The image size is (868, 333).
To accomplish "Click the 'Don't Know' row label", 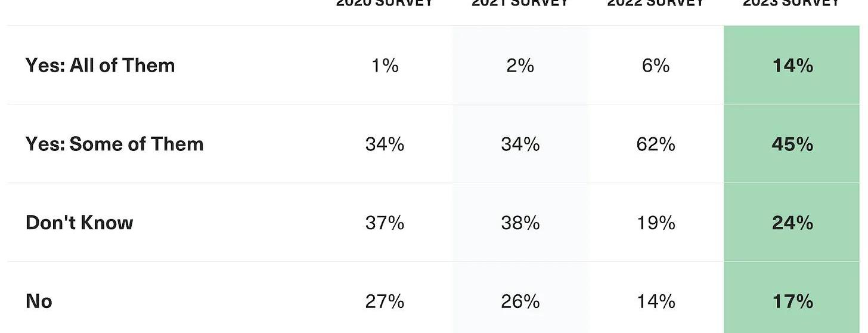I will pos(79,223).
